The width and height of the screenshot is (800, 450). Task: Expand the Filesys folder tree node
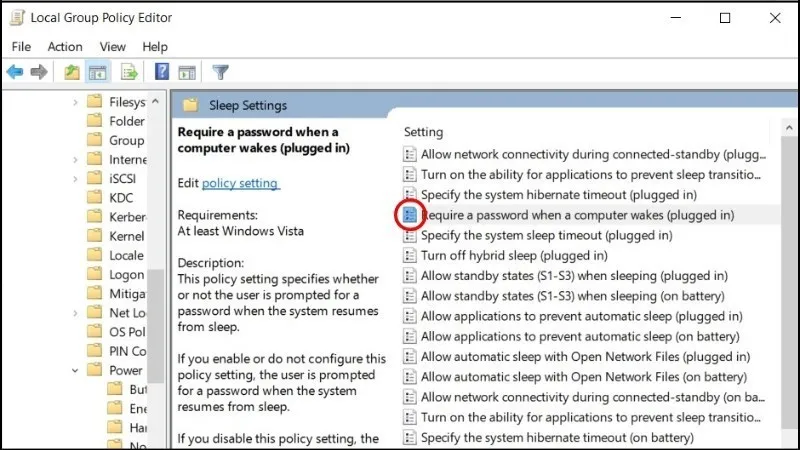[x=76, y=102]
